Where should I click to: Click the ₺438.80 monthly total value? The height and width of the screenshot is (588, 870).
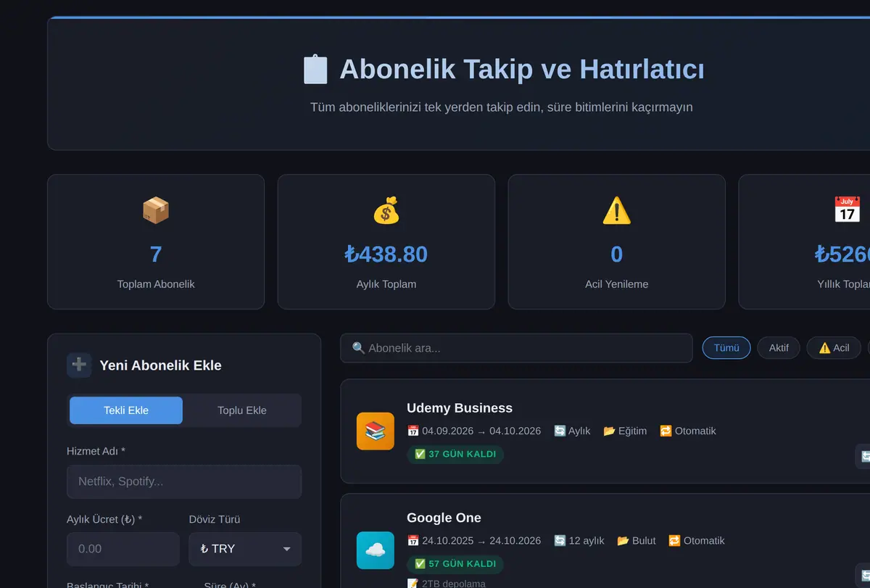pyautogui.click(x=386, y=254)
